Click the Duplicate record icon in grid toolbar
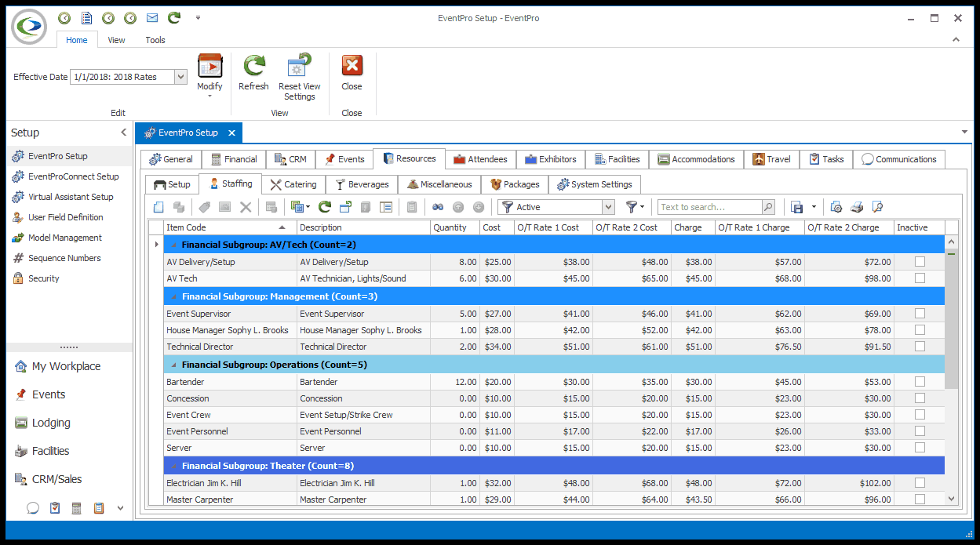This screenshot has height=545, width=980. click(179, 207)
